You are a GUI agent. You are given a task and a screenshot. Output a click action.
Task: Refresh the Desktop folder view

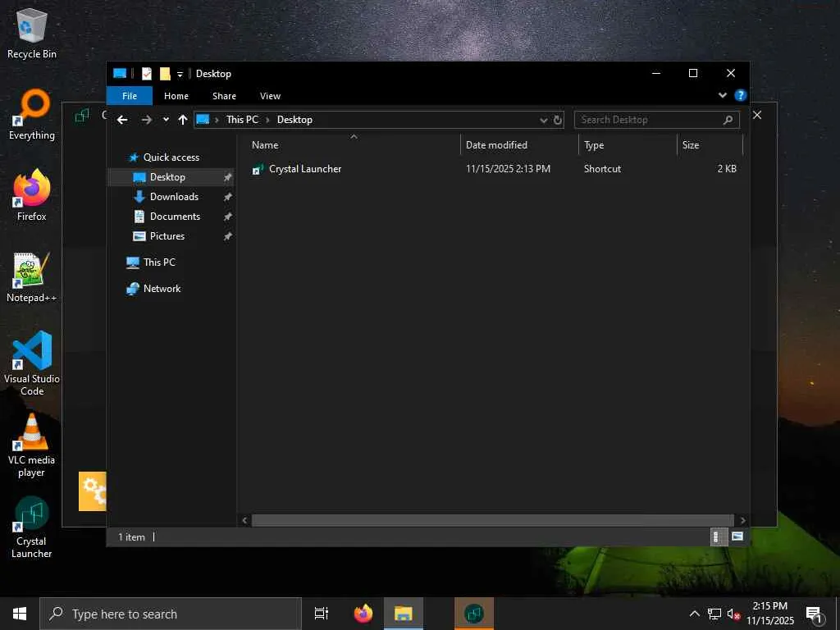tap(558, 120)
